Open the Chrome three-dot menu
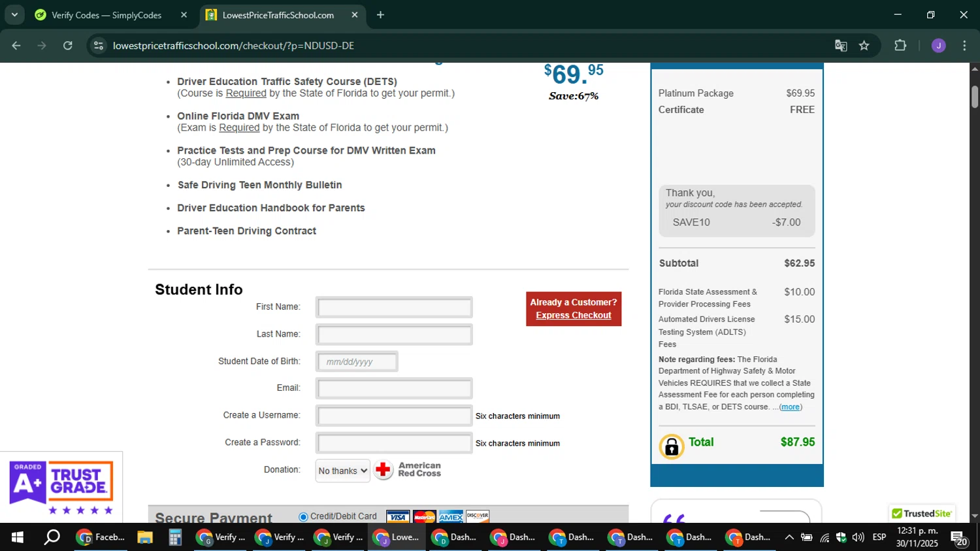980x551 pixels. [964, 46]
